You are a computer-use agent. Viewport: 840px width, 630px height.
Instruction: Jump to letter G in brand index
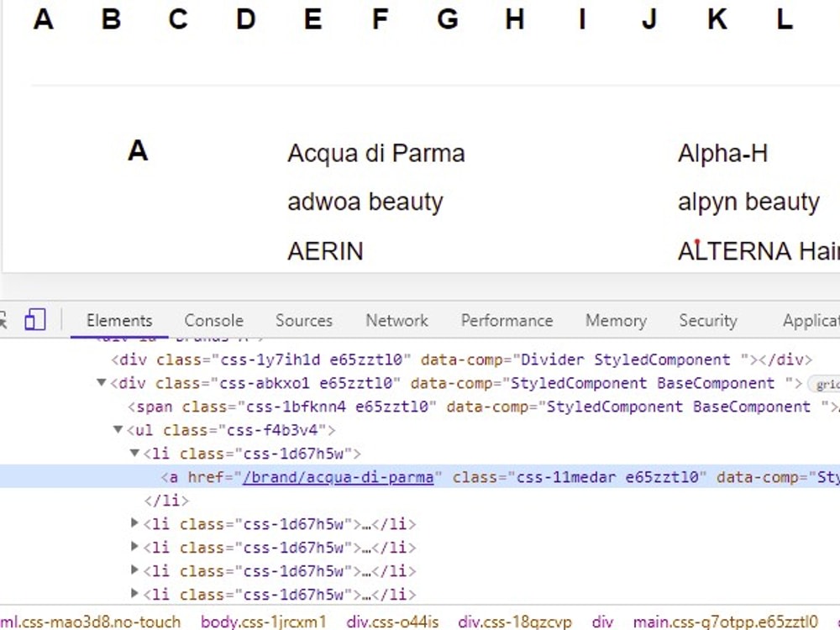(x=448, y=19)
